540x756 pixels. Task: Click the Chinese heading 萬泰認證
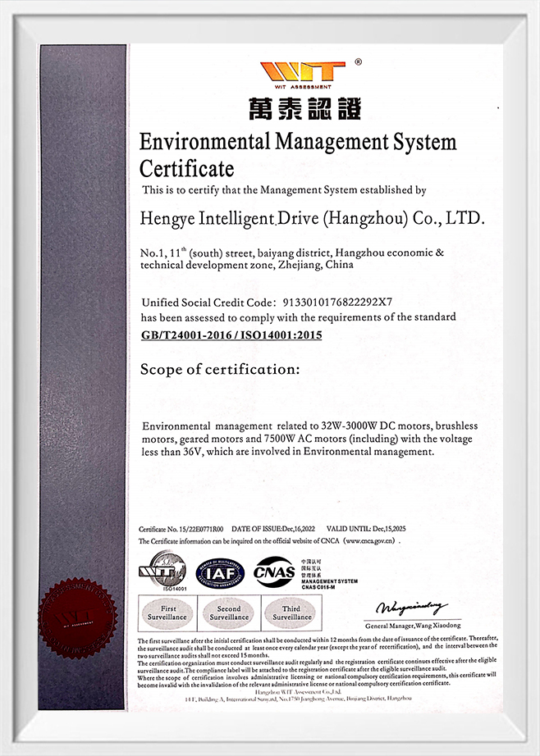coord(304,108)
